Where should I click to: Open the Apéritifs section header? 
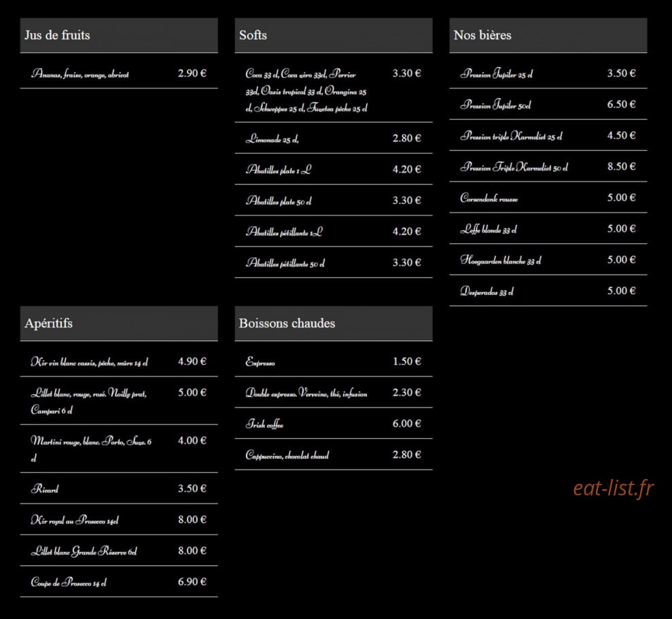click(119, 323)
